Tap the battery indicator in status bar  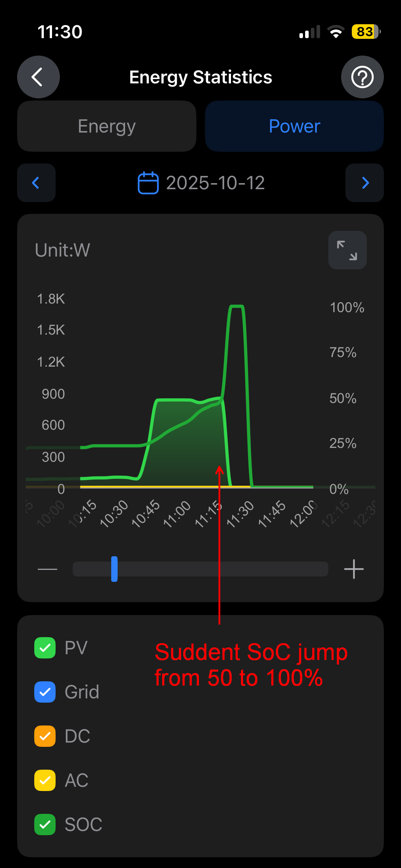pyautogui.click(x=365, y=32)
